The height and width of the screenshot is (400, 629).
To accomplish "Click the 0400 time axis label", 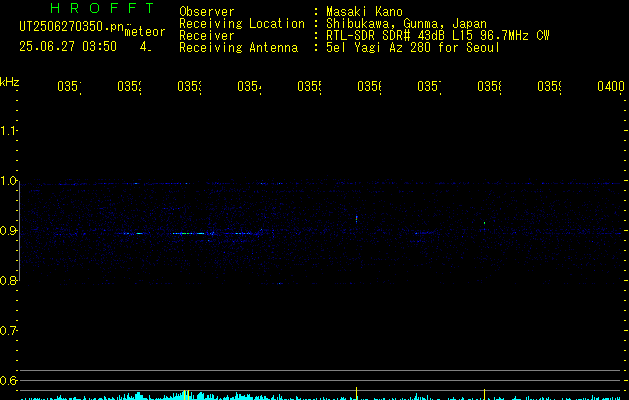I will [x=611, y=86].
